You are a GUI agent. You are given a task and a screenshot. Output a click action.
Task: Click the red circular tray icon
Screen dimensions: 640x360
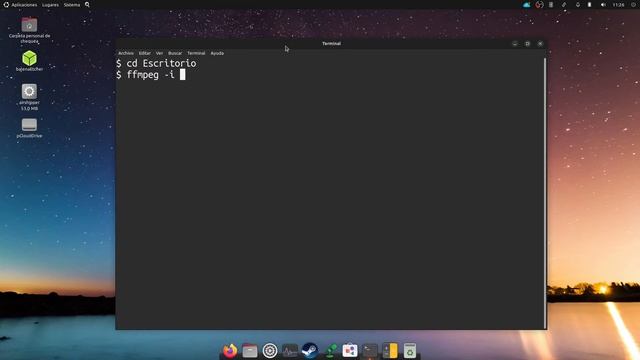pos(539,5)
